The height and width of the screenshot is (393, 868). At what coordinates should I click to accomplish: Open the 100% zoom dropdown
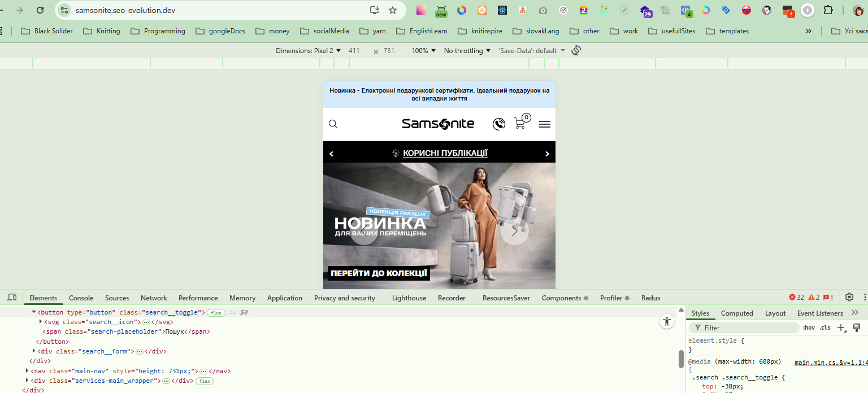(x=424, y=50)
